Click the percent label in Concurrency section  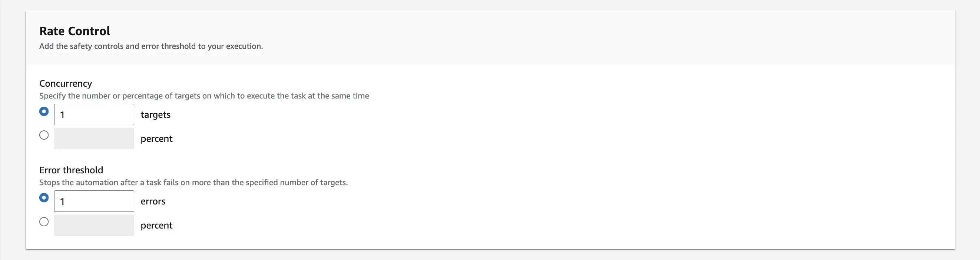point(156,139)
